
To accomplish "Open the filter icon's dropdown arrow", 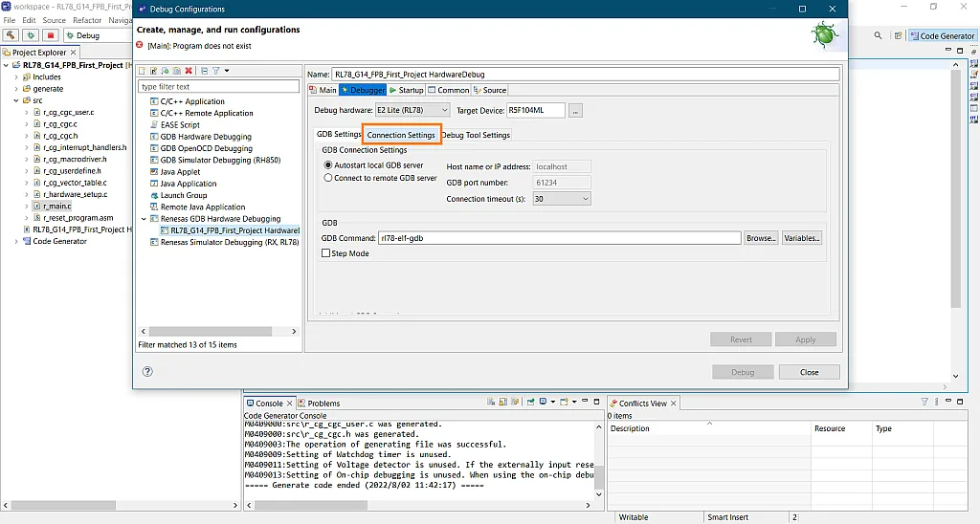I will coord(227,71).
